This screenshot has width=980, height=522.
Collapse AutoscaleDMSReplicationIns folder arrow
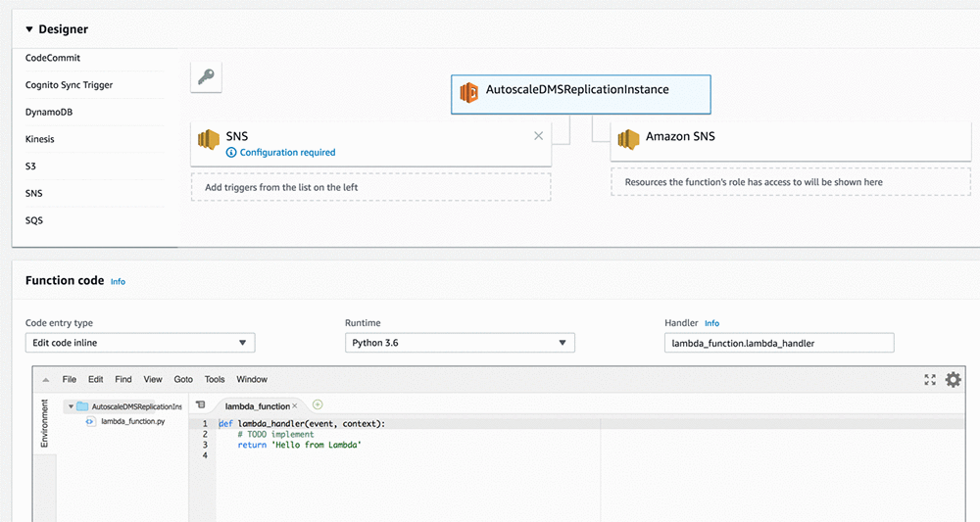tap(71, 406)
